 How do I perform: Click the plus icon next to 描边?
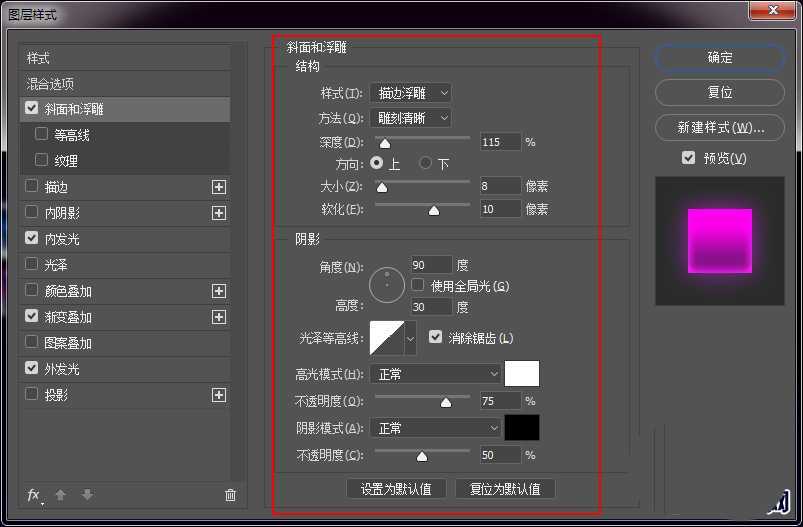(219, 187)
